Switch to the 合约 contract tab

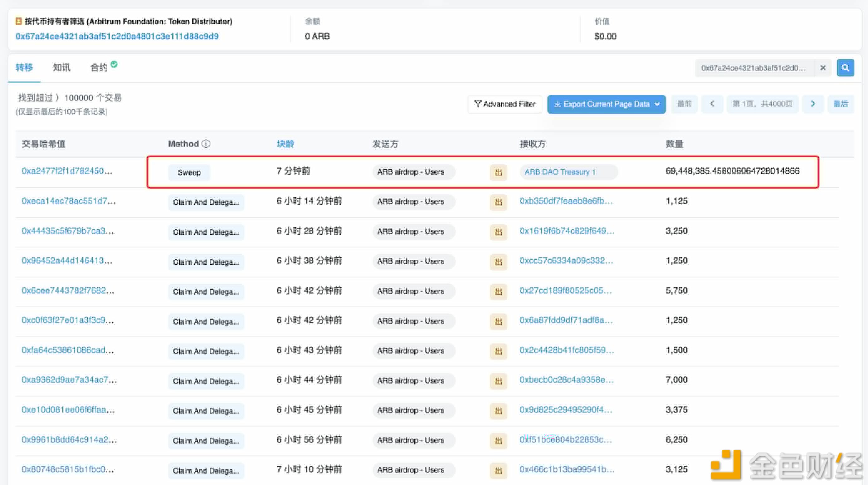coord(99,67)
